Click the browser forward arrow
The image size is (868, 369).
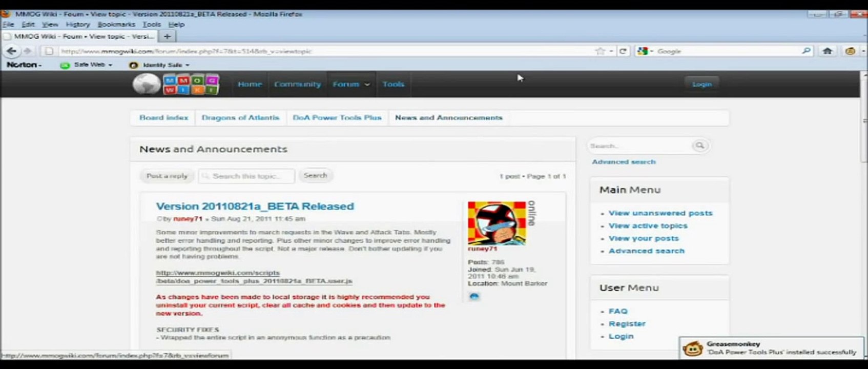[28, 51]
